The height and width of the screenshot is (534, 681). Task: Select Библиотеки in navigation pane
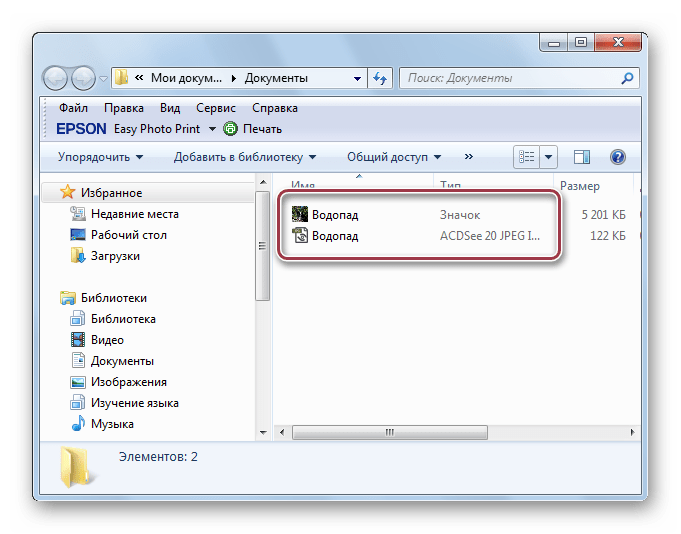[x=114, y=298]
